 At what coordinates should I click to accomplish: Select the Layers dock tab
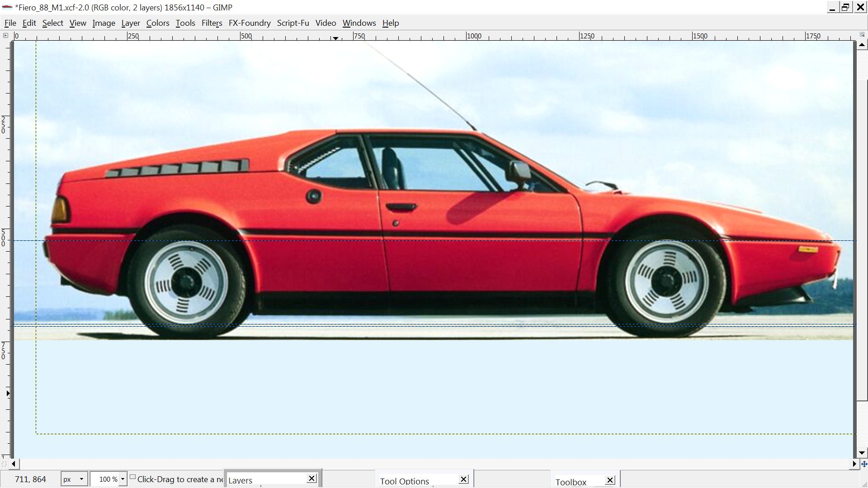click(x=241, y=480)
